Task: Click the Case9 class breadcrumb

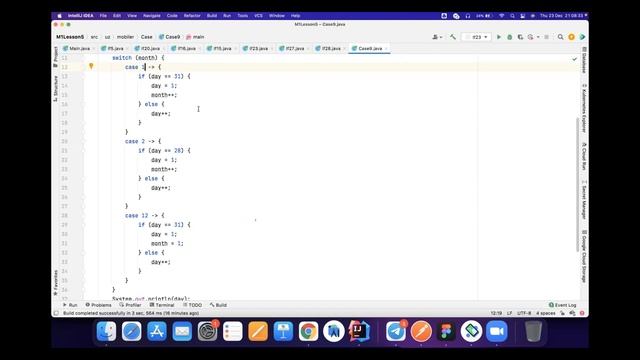Action: tap(169, 37)
